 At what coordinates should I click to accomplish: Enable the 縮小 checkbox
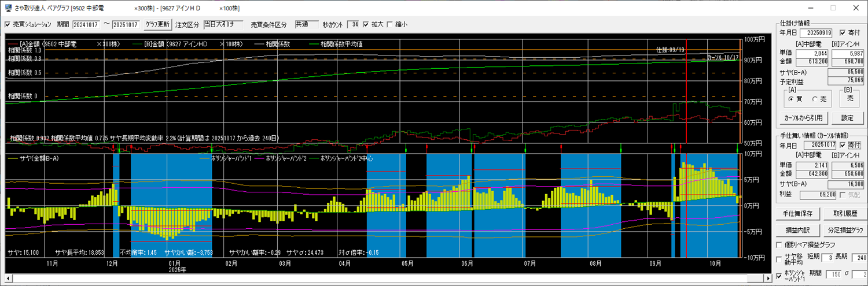(x=389, y=25)
